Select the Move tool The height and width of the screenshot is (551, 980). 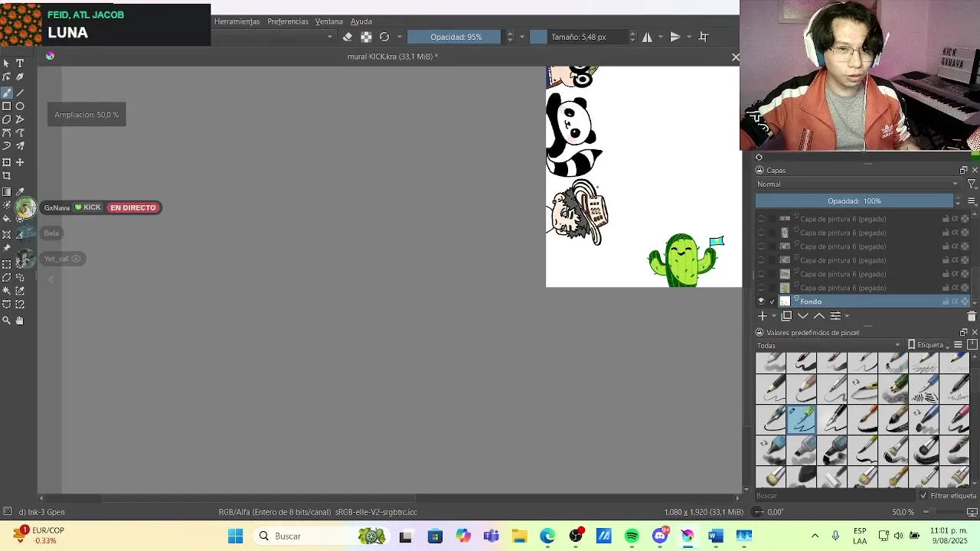(x=20, y=162)
